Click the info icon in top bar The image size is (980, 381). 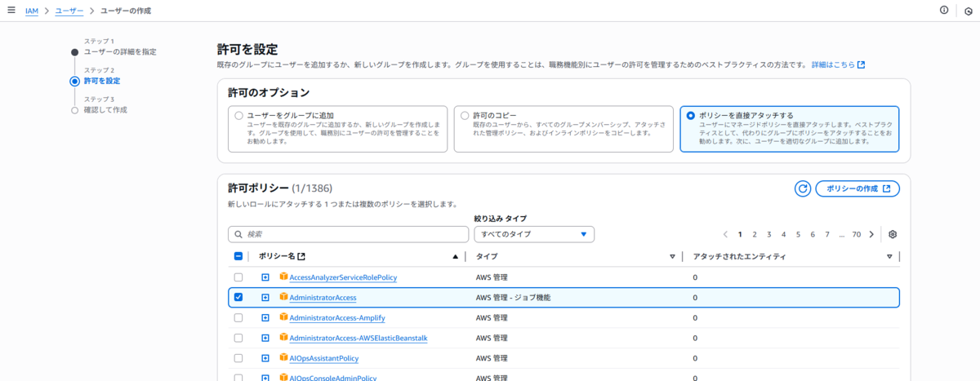tap(944, 11)
